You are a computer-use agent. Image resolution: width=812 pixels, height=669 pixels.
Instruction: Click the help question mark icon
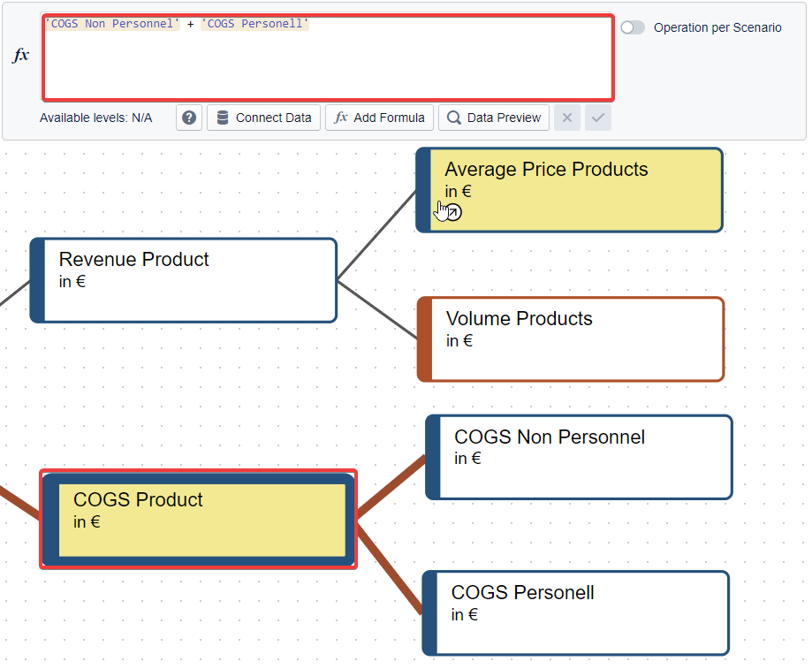coord(189,118)
